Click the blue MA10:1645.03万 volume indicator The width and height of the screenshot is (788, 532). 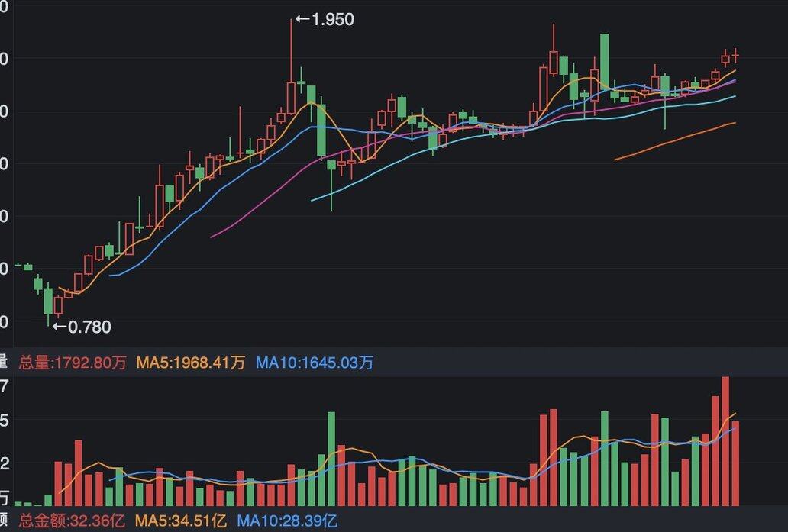tap(315, 363)
